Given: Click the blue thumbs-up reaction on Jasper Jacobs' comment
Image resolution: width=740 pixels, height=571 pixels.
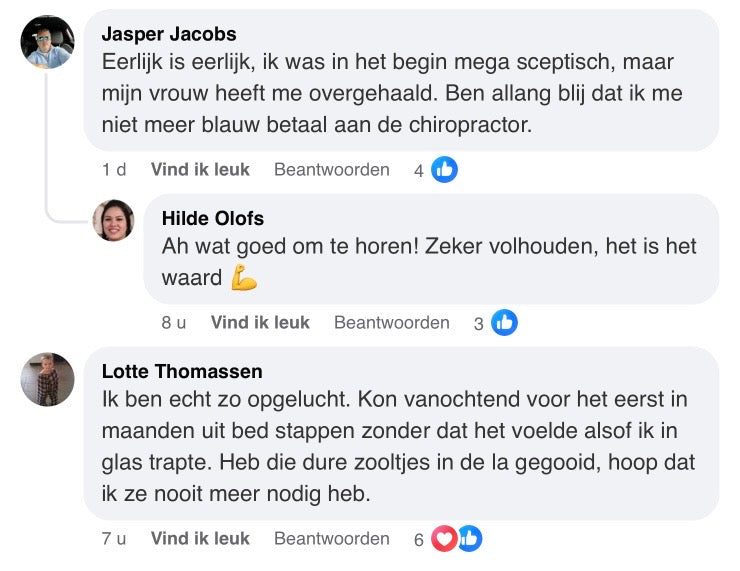Looking at the screenshot, I should pos(445,170).
